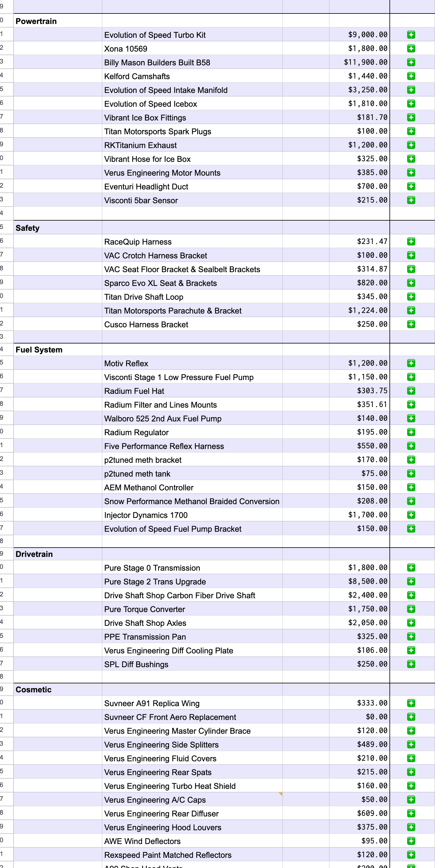The height and width of the screenshot is (868, 435).
Task: Select the VAC Crotch Harness Bracket cell
Action: click(192, 255)
